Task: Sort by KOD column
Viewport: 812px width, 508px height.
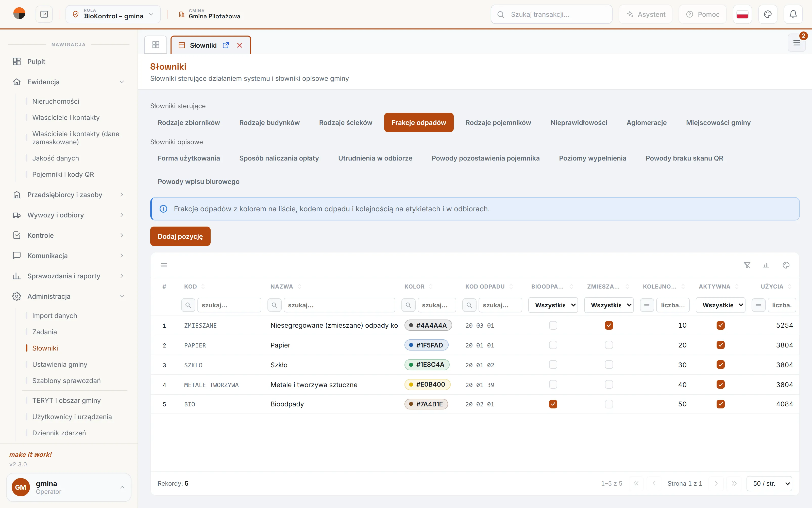Action: pyautogui.click(x=195, y=287)
